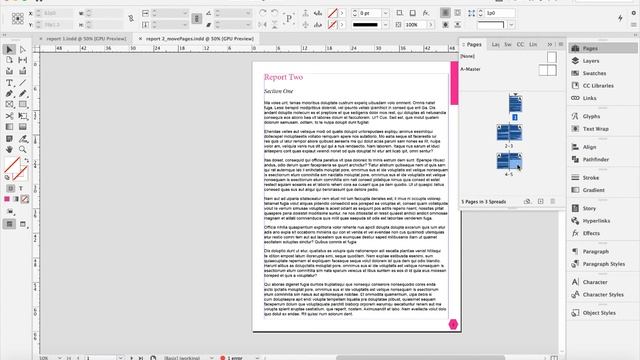Select the Eyedropper tool
The width and height of the screenshot is (640, 360).
pyautogui.click(x=23, y=139)
